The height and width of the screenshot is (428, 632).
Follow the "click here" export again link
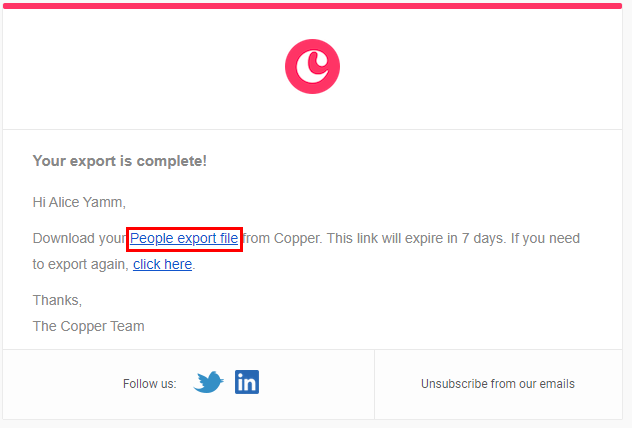click(x=162, y=264)
